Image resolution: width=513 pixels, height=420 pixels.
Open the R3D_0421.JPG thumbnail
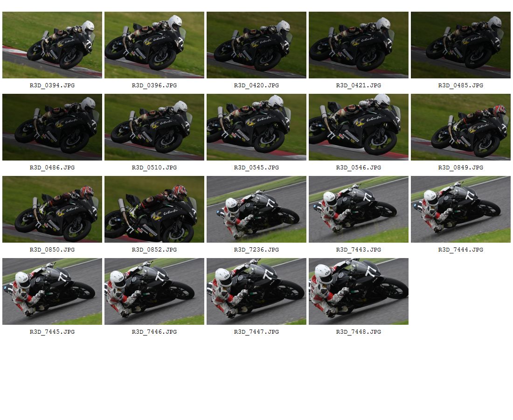[x=358, y=45]
